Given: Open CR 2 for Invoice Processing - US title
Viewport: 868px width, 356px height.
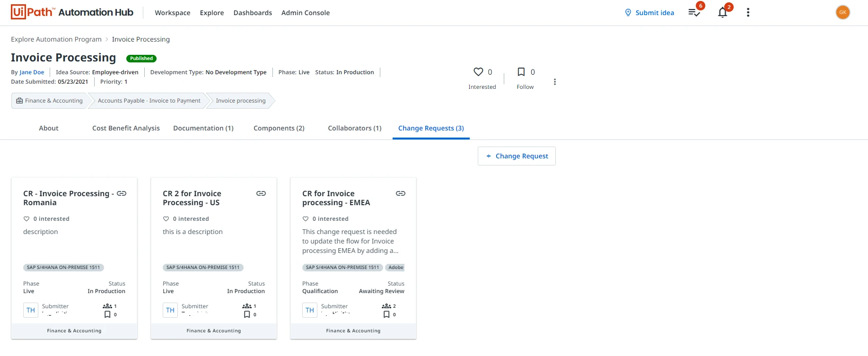Looking at the screenshot, I should tap(192, 198).
